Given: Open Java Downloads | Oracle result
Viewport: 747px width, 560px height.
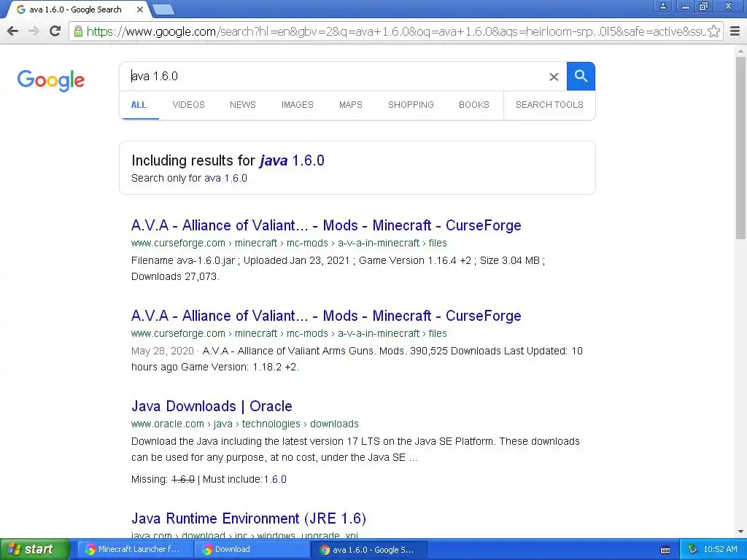Looking at the screenshot, I should [x=212, y=406].
